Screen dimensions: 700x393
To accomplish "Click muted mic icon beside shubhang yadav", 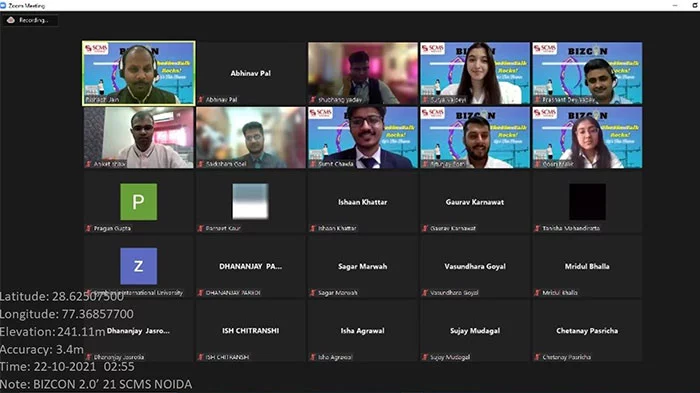I will 313,100.
